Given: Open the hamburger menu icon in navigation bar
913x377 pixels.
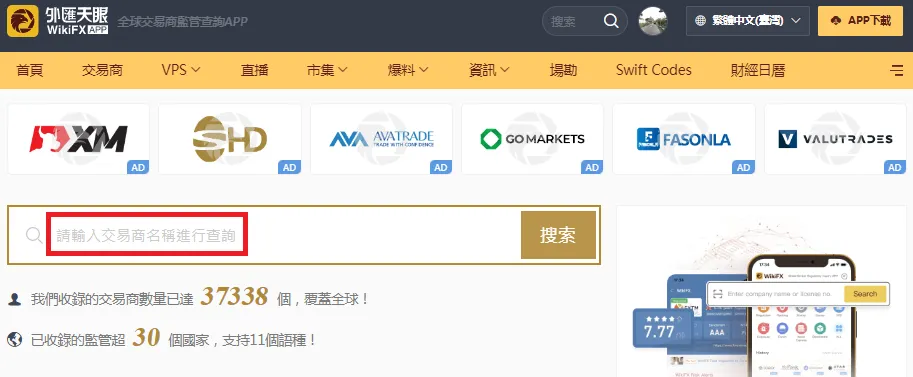Looking at the screenshot, I should coord(897,71).
